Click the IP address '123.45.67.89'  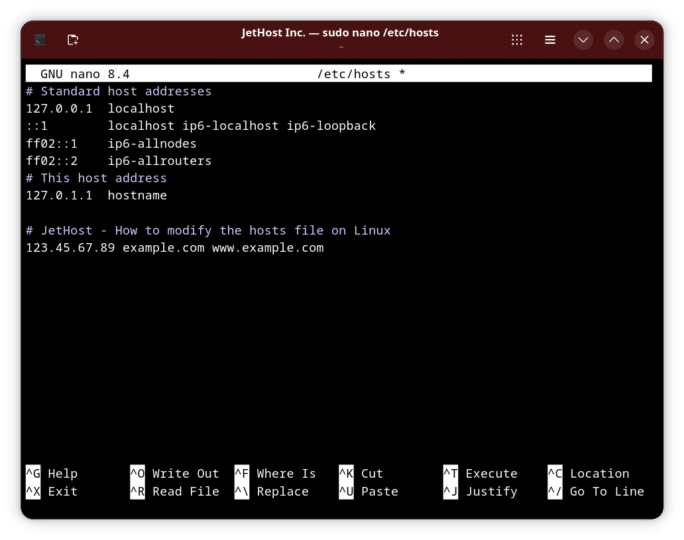pos(70,247)
